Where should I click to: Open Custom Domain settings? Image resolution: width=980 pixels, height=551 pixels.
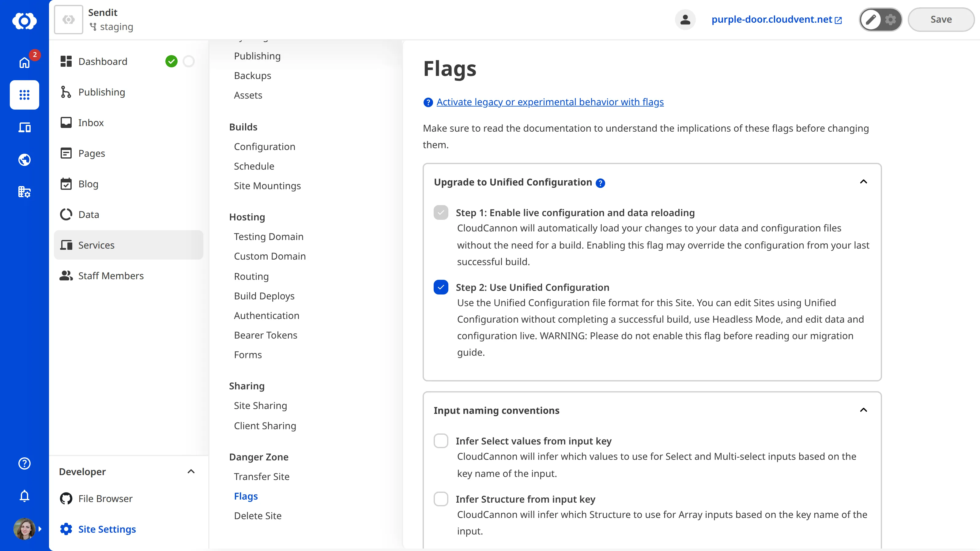pyautogui.click(x=270, y=256)
